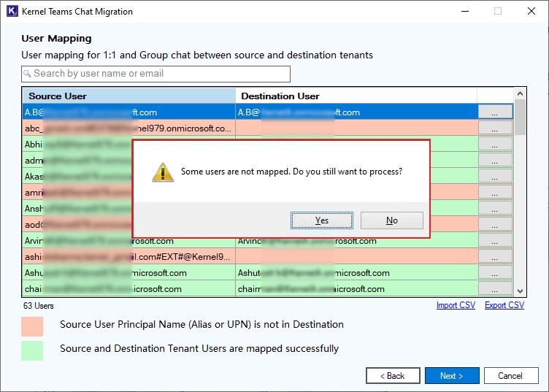Viewport: 549px width, 392px height.
Task: Sort by Destination User column header
Action: (356, 96)
